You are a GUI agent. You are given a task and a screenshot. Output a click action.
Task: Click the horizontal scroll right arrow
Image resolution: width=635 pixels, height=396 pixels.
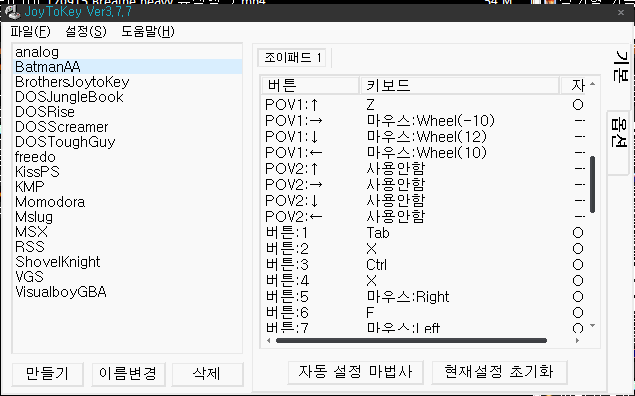[x=577, y=341]
